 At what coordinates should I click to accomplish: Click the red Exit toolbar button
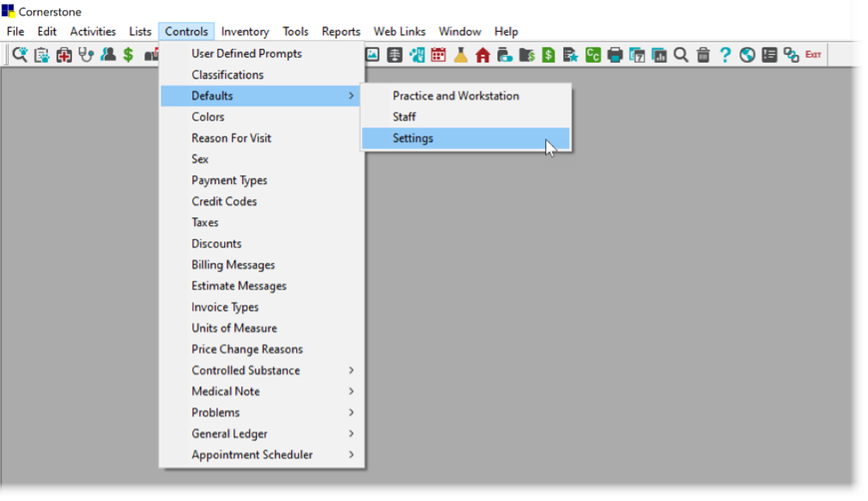point(813,54)
